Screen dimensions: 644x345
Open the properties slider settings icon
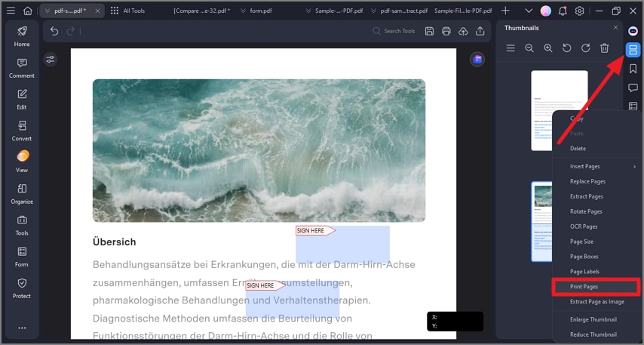50,60
